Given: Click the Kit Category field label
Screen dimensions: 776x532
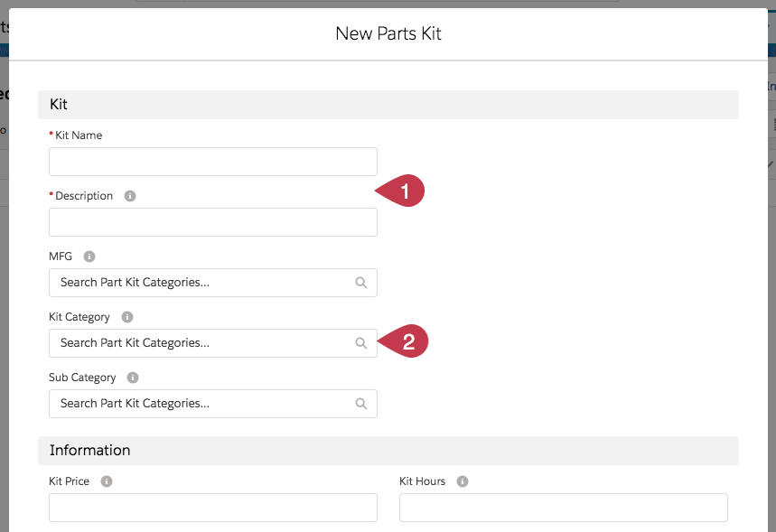Looking at the screenshot, I should click(x=79, y=317).
